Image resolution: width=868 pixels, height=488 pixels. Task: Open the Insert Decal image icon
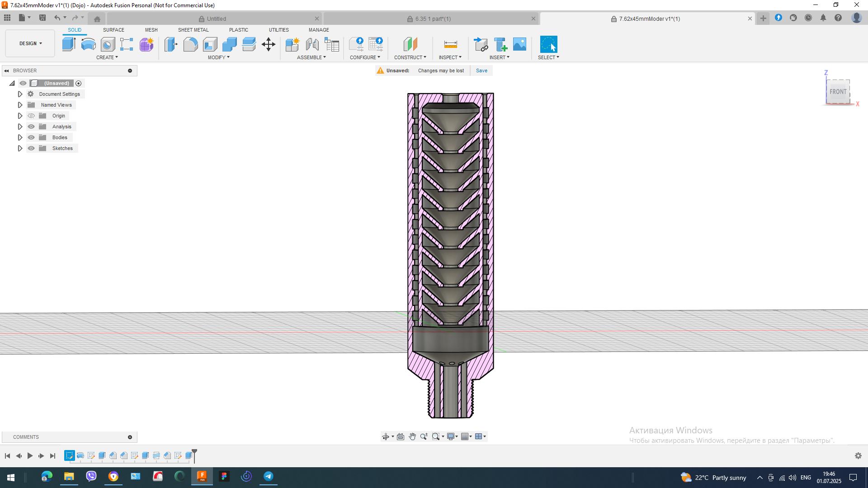(x=519, y=44)
